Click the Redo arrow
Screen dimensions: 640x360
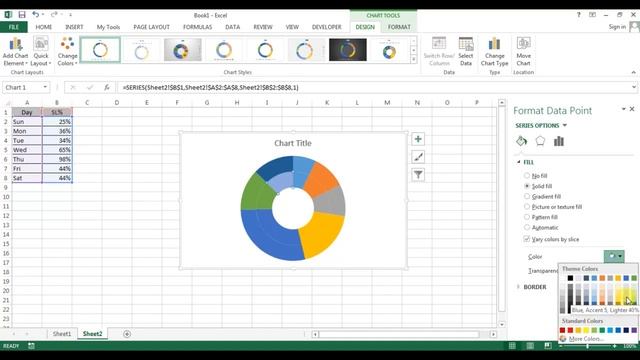53,15
